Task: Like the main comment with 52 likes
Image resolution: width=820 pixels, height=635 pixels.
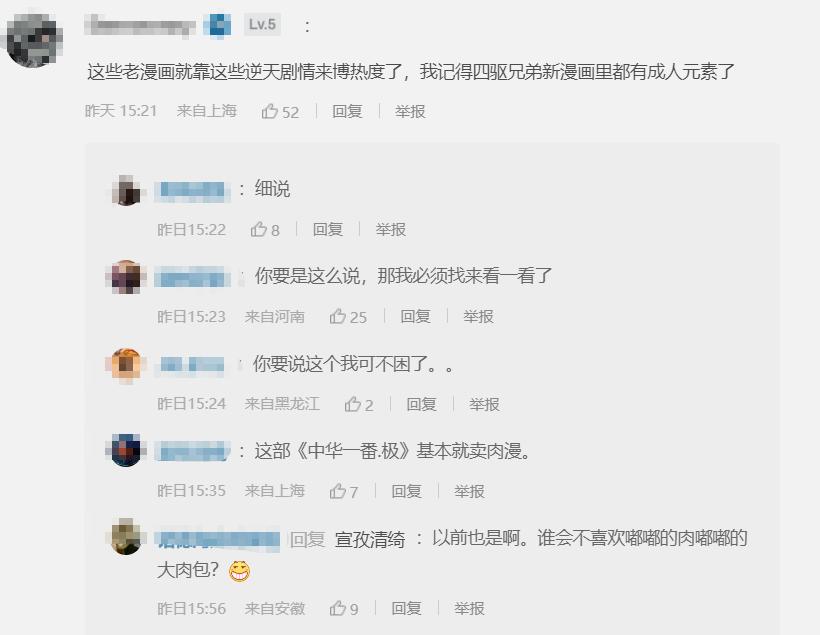Action: click(280, 111)
